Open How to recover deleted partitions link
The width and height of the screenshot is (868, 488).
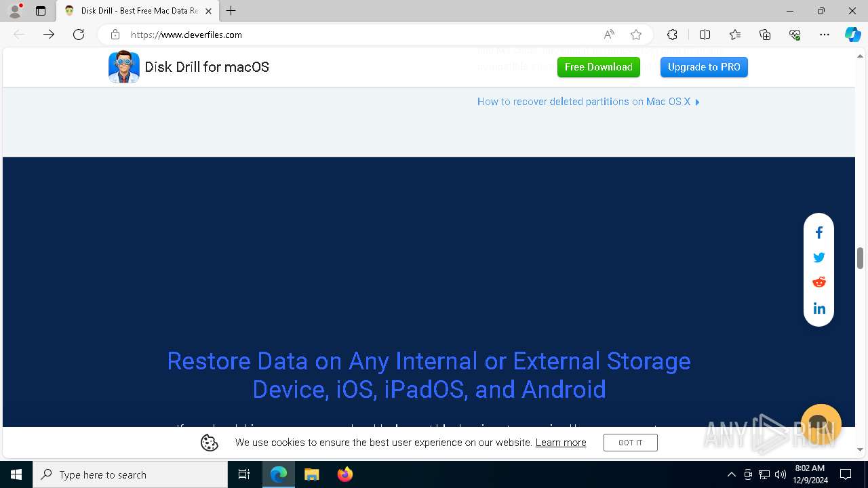tap(588, 102)
